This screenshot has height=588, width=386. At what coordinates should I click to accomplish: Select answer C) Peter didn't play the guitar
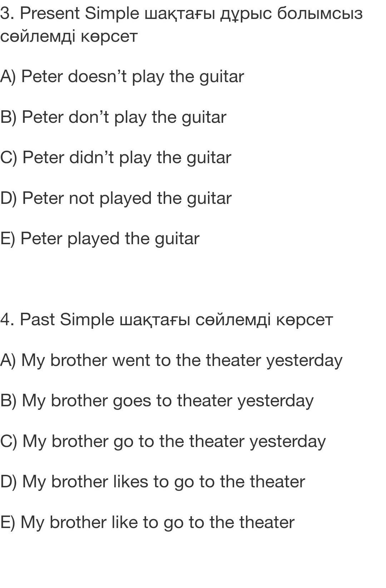click(x=116, y=158)
